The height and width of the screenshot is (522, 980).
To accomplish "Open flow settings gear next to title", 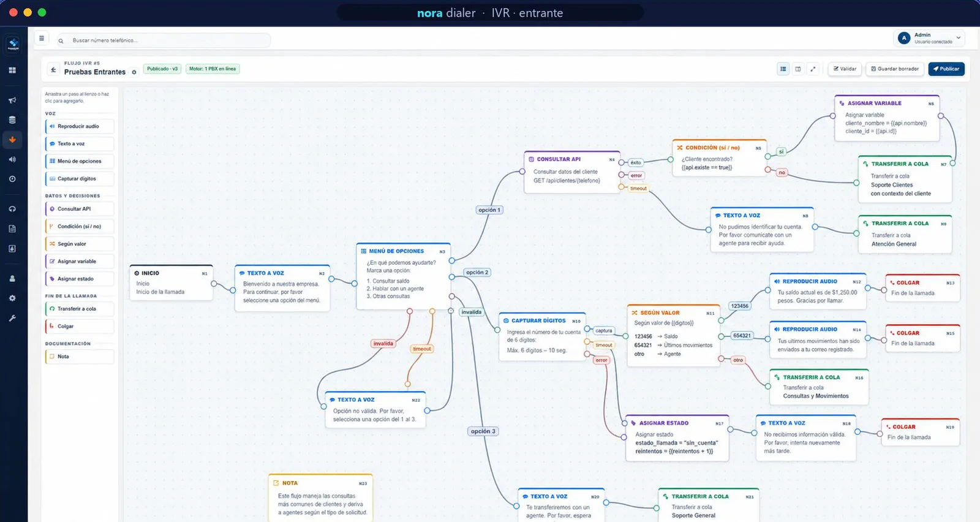I will click(x=134, y=72).
